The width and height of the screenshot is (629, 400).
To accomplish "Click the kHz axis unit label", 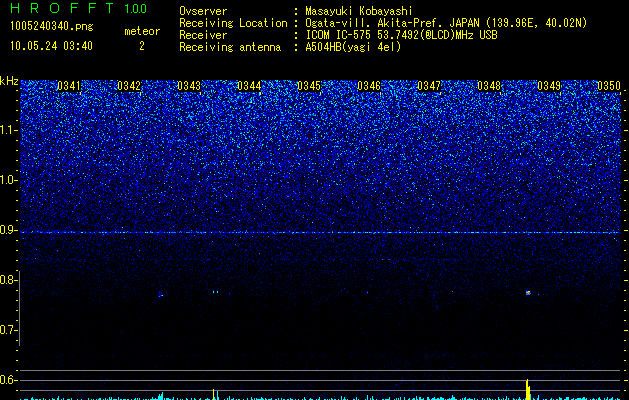I will click(x=9, y=81).
